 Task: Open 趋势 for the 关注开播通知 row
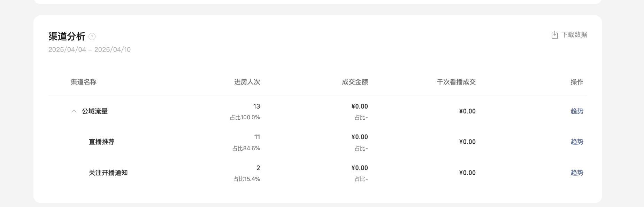(x=577, y=173)
